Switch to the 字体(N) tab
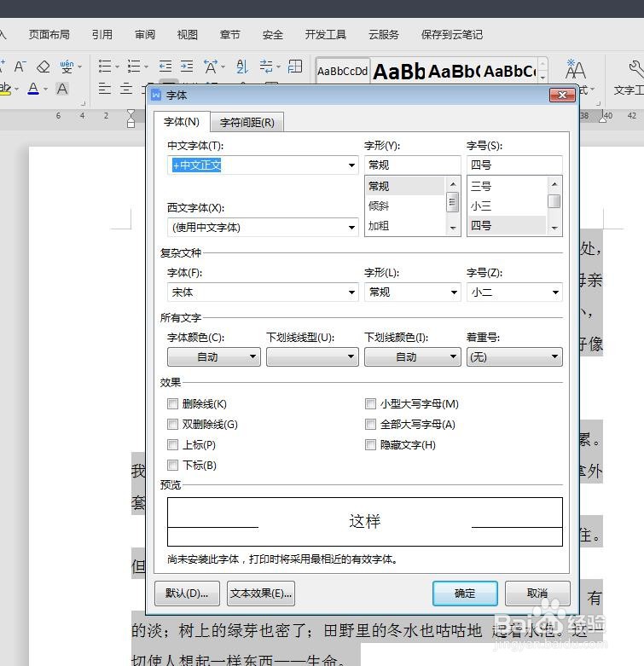This screenshot has height=666, width=644. click(182, 122)
